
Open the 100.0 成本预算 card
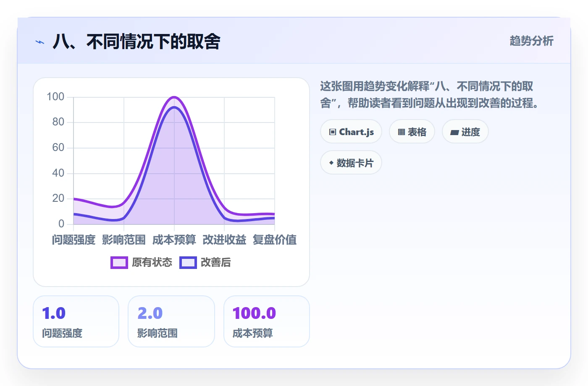(267, 321)
